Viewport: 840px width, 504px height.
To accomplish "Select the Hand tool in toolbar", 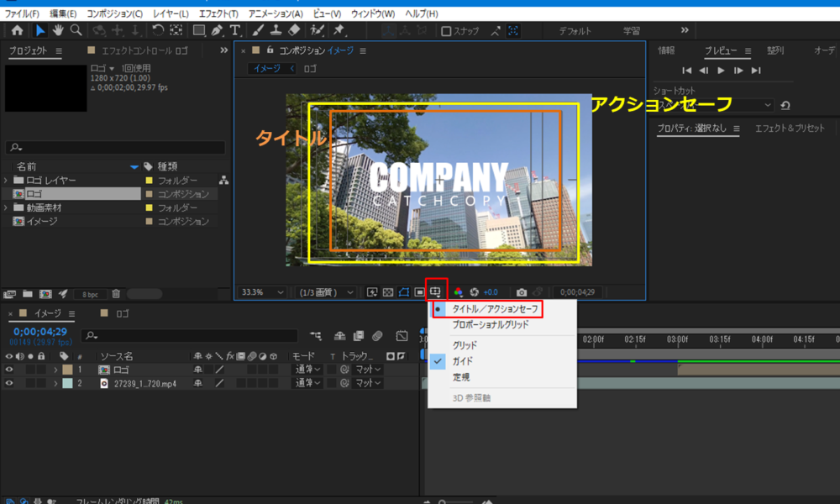I will pyautogui.click(x=58, y=30).
